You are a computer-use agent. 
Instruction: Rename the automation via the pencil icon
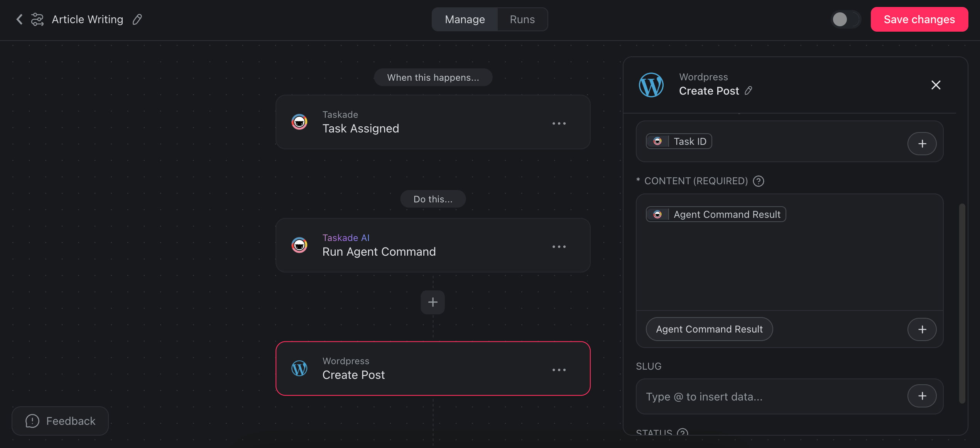(137, 19)
